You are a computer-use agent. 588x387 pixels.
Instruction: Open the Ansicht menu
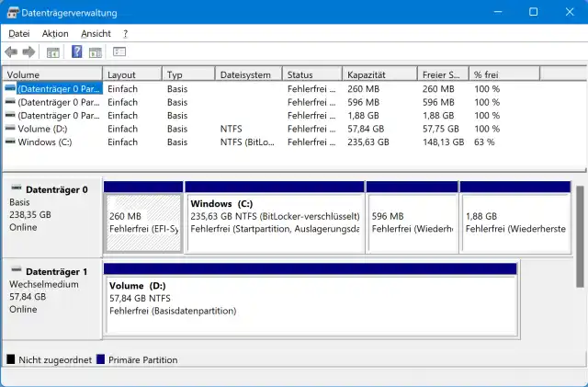point(96,33)
